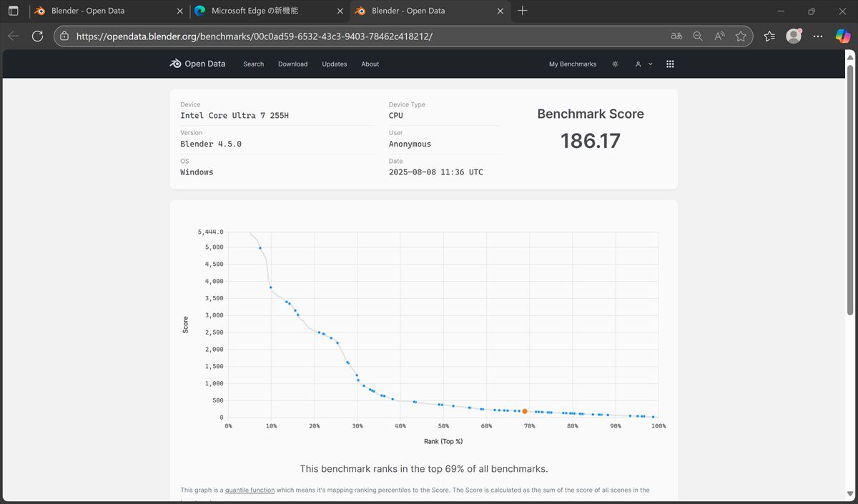Activate the read aloud icon
This screenshot has width=858, height=504.
coord(719,36)
